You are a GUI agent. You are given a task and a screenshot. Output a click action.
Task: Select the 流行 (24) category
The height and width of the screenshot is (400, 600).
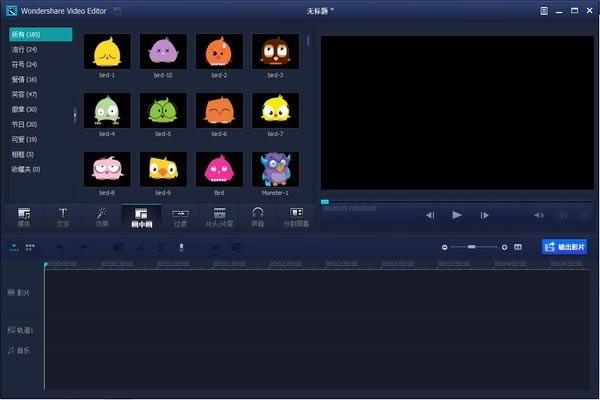click(x=24, y=49)
